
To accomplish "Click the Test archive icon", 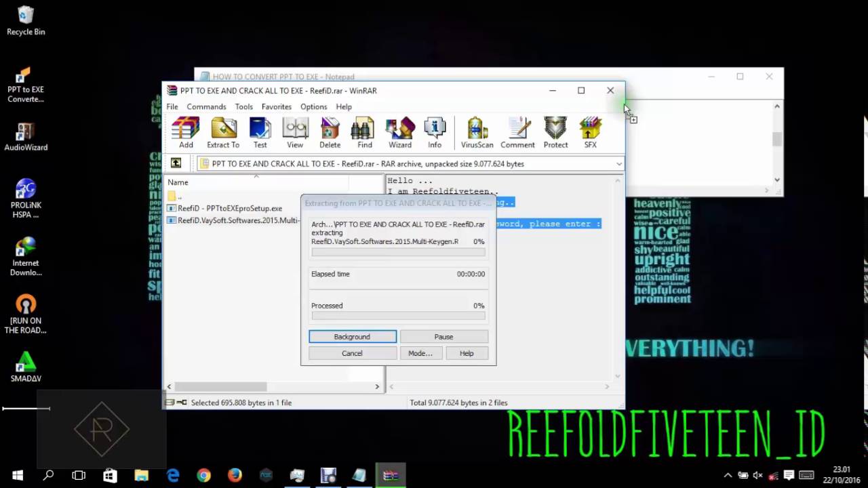I will [x=260, y=132].
